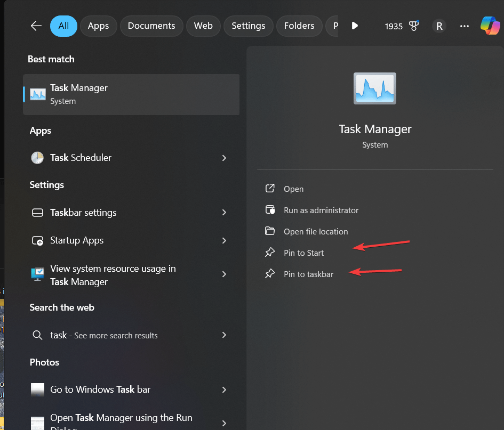The image size is (504, 430).
Task: Click the large Task Manager preview icon
Action: point(375,88)
